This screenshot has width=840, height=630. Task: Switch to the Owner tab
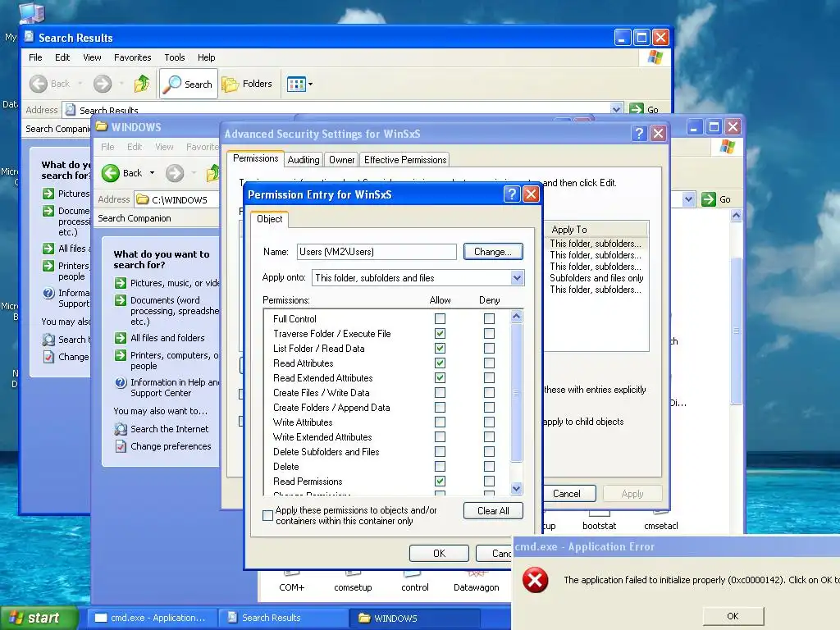342,160
